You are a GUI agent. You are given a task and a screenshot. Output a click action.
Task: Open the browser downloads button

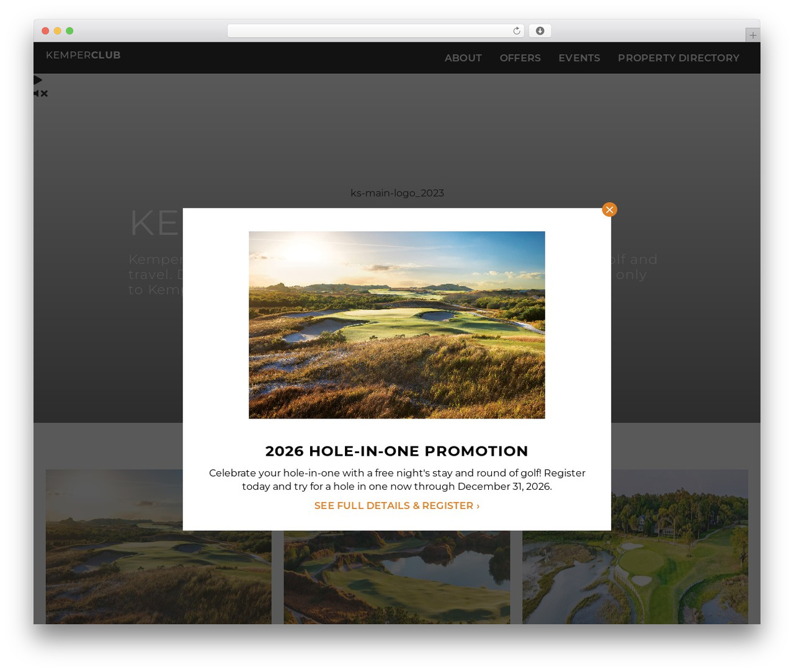[x=540, y=31]
